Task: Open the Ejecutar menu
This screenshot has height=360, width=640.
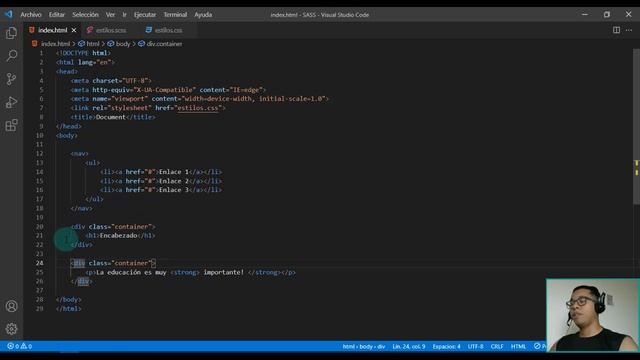Action: [x=145, y=15]
